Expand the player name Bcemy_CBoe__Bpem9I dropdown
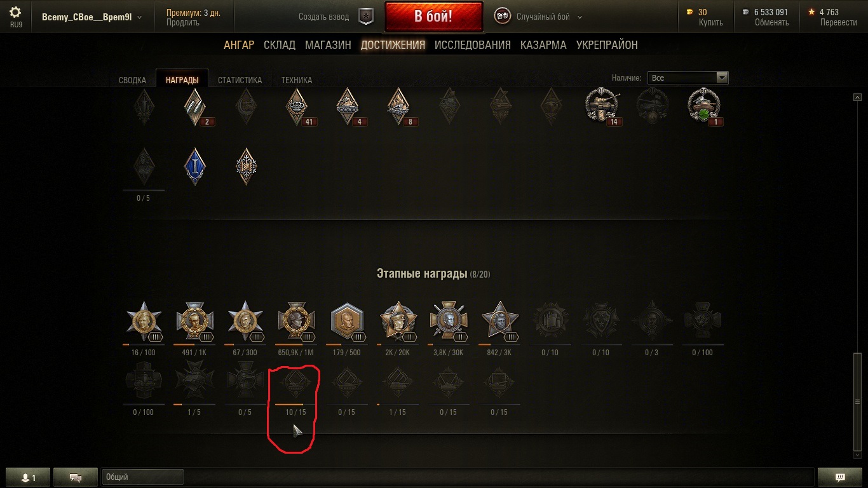This screenshot has height=488, width=868. [92, 17]
